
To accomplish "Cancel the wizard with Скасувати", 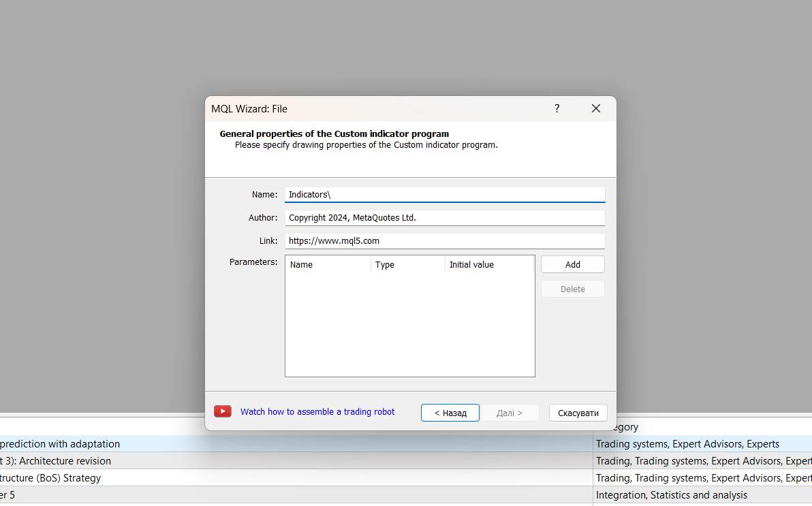I will (578, 413).
